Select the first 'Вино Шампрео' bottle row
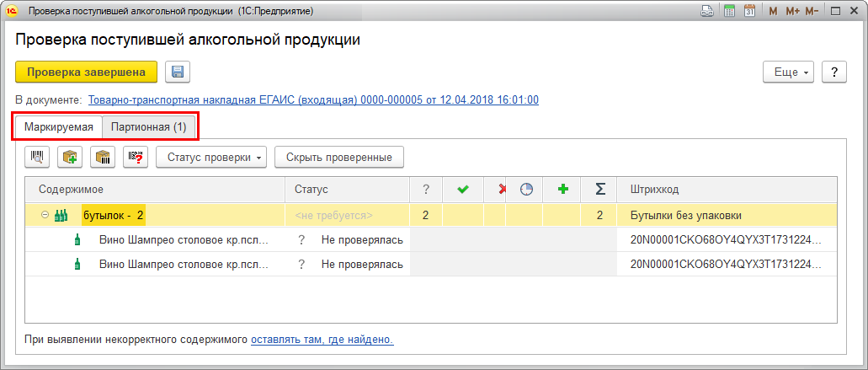This screenshot has width=868, height=370. click(185, 240)
